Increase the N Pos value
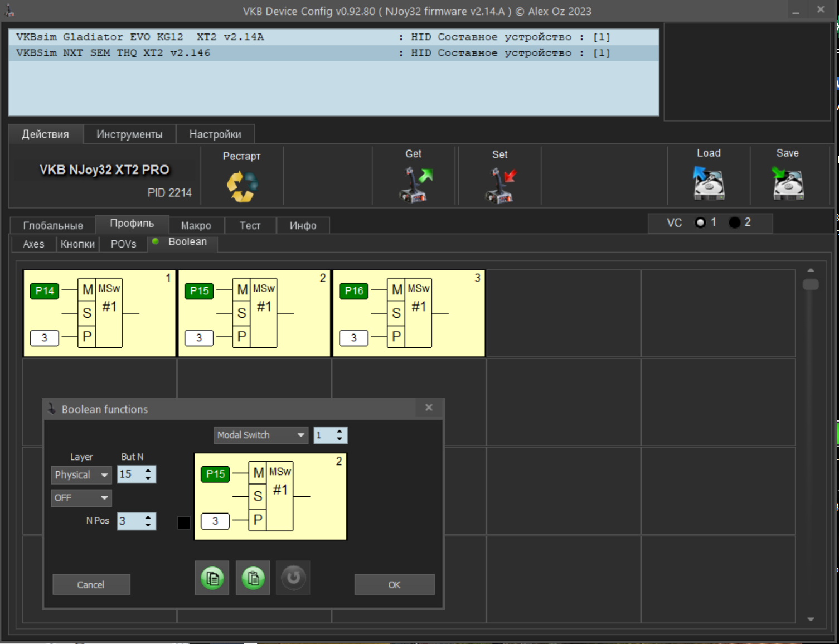The image size is (839, 644). 148,517
